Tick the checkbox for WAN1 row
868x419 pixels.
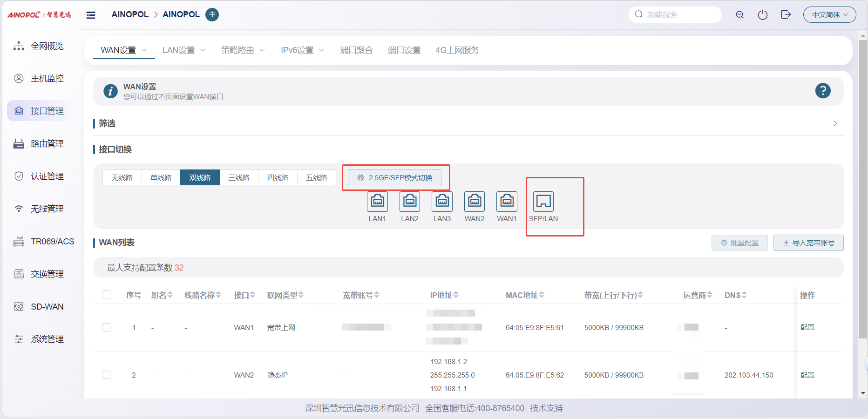106,327
